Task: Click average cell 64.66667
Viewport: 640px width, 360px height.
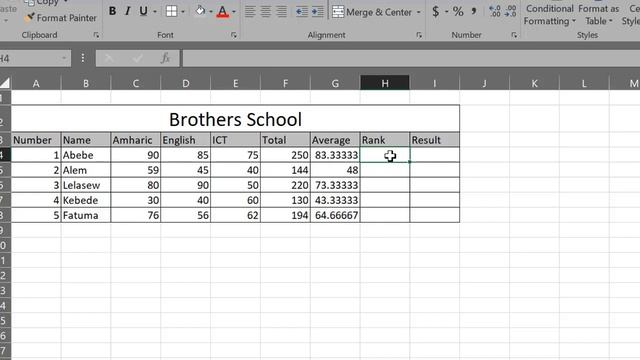Action: coord(335,215)
